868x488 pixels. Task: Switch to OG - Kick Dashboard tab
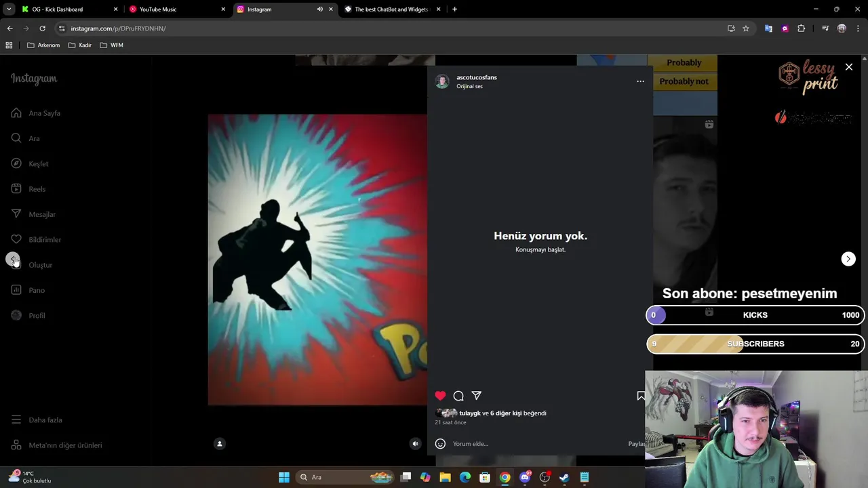tap(68, 9)
